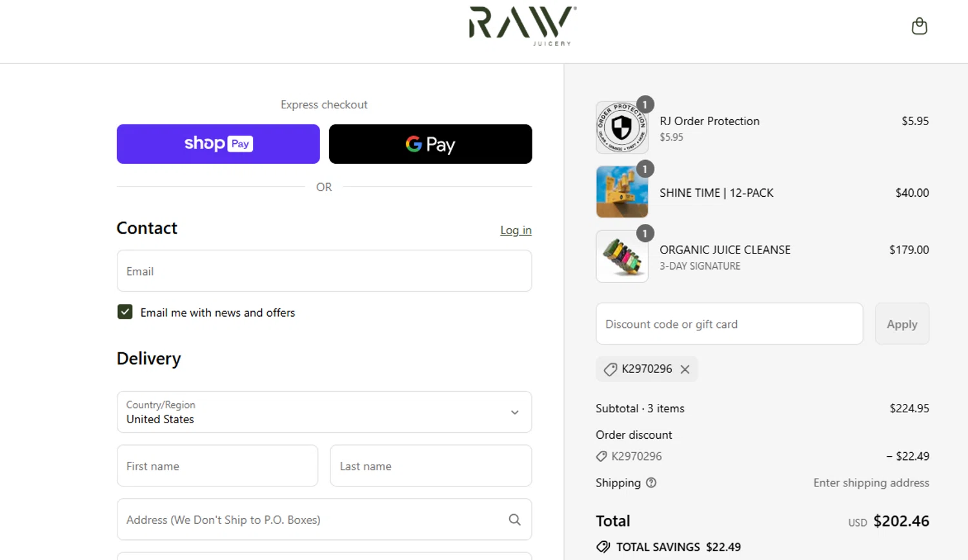Click the subtotal amount $224.95
This screenshot has width=968, height=560.
pos(909,408)
